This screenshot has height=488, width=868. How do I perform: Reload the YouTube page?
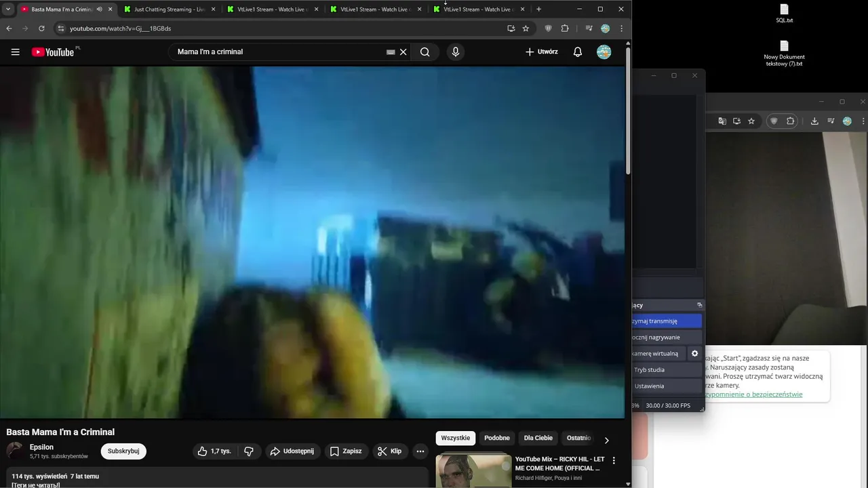click(41, 28)
